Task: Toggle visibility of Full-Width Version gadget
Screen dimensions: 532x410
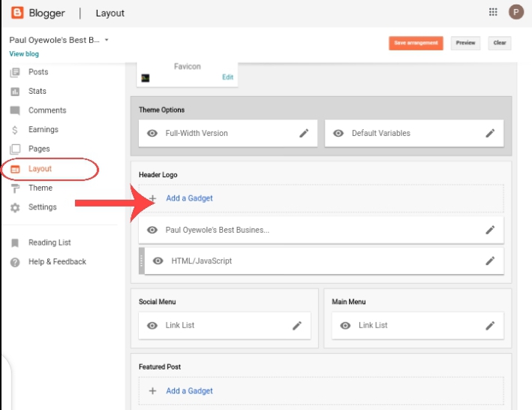Action: 152,133
